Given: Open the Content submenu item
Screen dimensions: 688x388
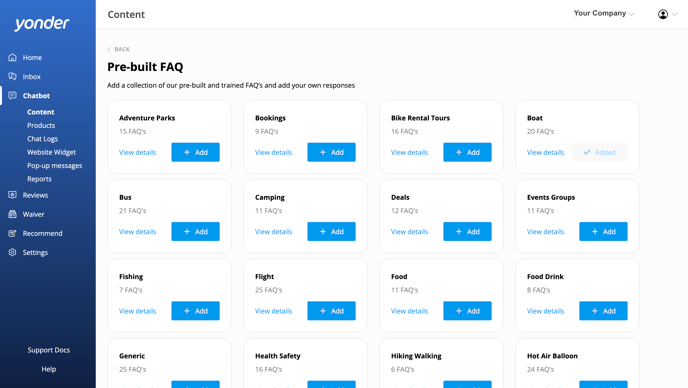Looking at the screenshot, I should [40, 112].
